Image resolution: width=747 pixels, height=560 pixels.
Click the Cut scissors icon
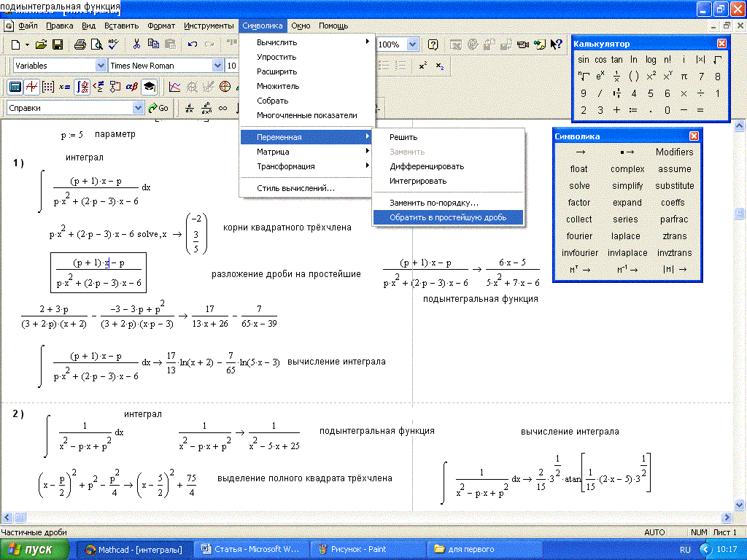pos(137,44)
